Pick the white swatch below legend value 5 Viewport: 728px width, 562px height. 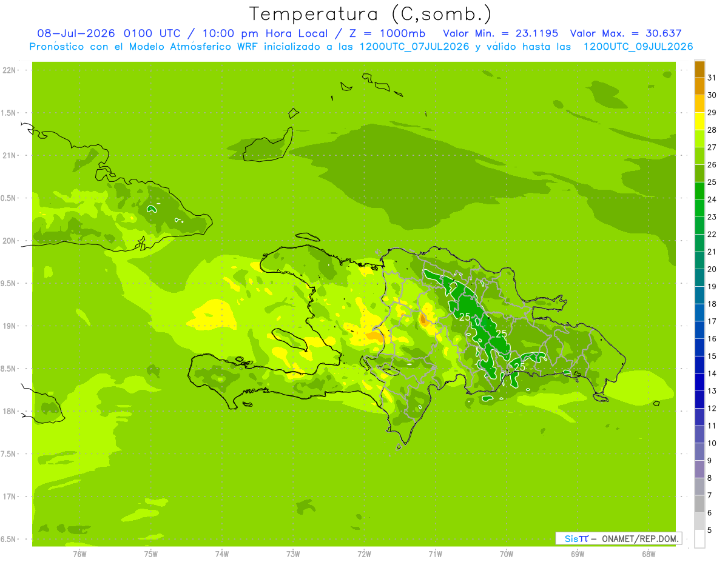pos(699,539)
